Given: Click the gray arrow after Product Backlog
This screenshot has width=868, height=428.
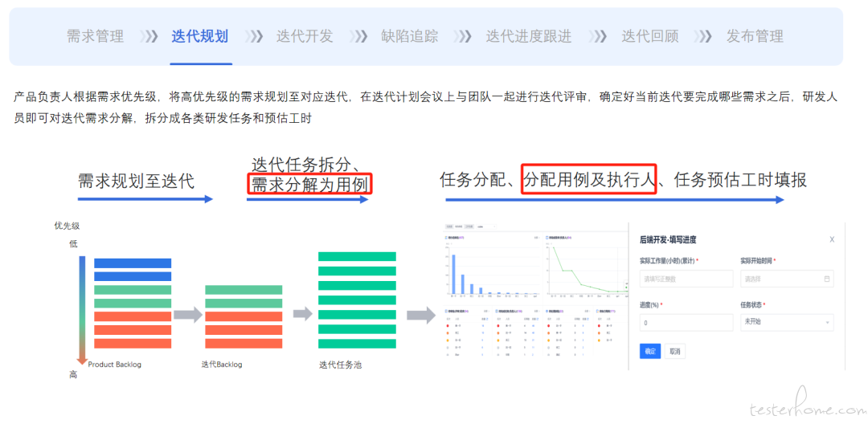Looking at the screenshot, I should pos(187,314).
